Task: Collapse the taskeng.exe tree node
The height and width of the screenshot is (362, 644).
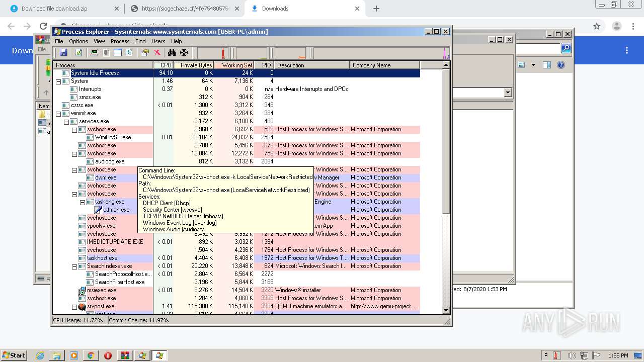Action: tap(83, 202)
